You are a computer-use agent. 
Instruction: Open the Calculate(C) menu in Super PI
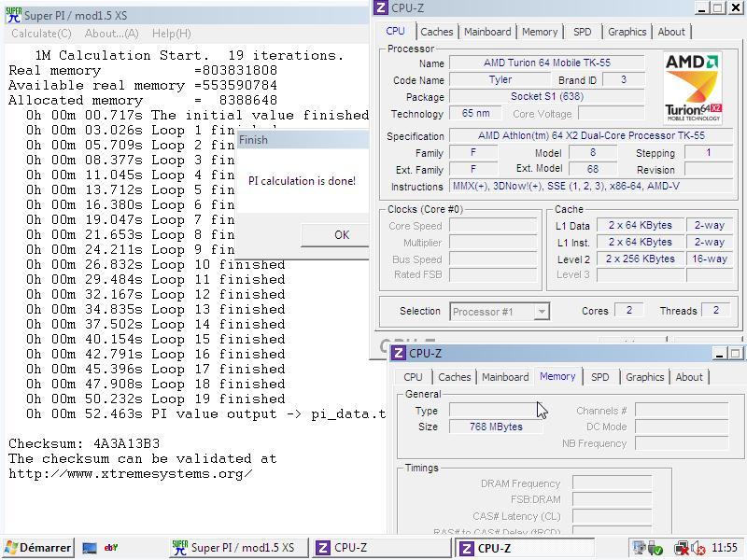pos(41,34)
